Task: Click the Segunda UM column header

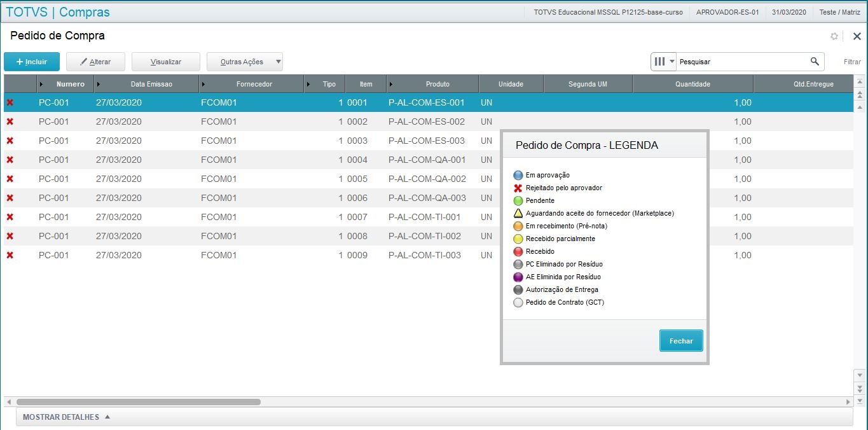Action: coord(588,84)
